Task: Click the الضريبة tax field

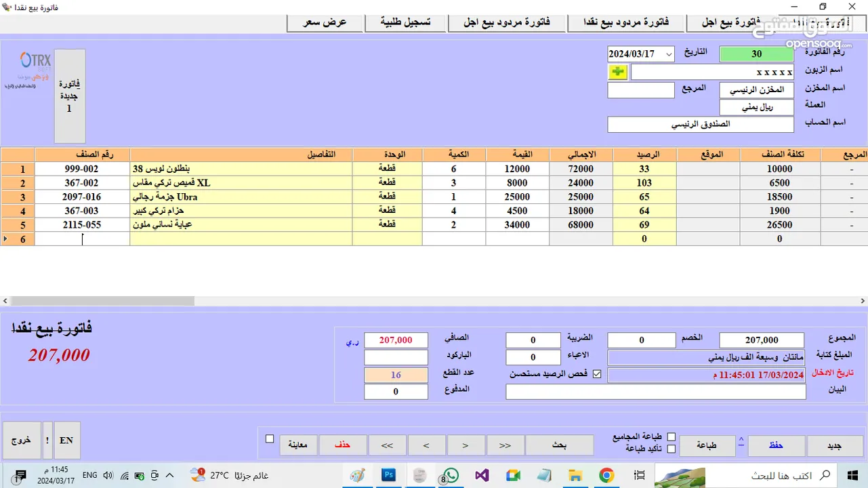Action: [533, 340]
